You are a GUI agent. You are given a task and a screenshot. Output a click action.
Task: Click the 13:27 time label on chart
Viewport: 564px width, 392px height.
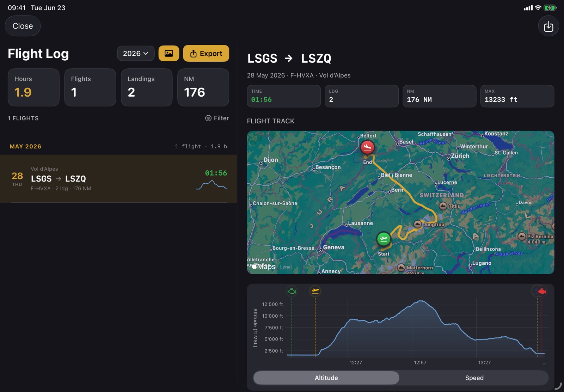pos(484,363)
